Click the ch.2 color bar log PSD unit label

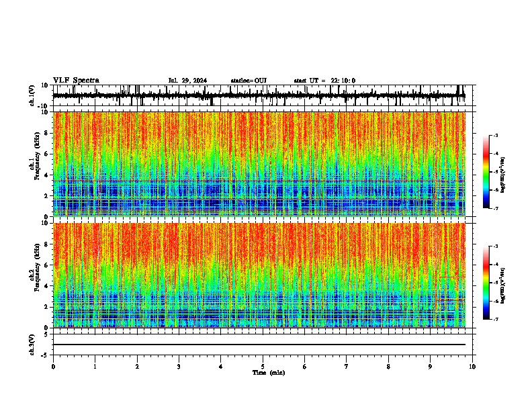point(503,285)
